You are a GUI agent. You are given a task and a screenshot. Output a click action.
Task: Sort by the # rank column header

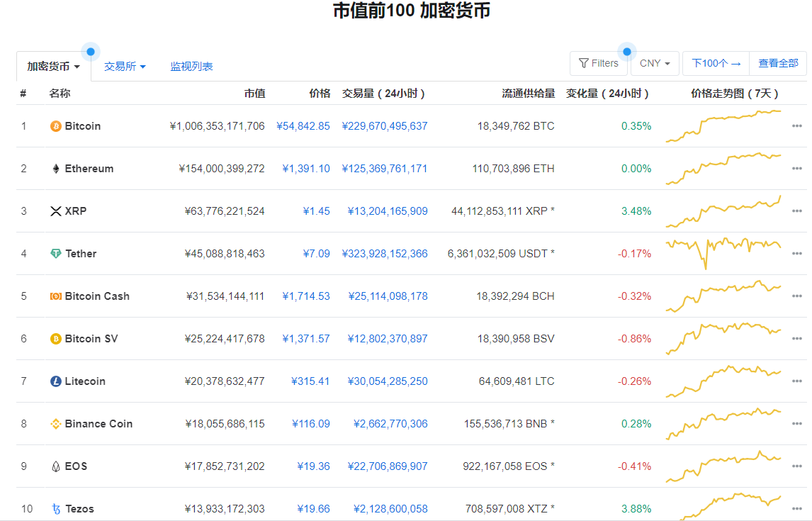(x=23, y=94)
